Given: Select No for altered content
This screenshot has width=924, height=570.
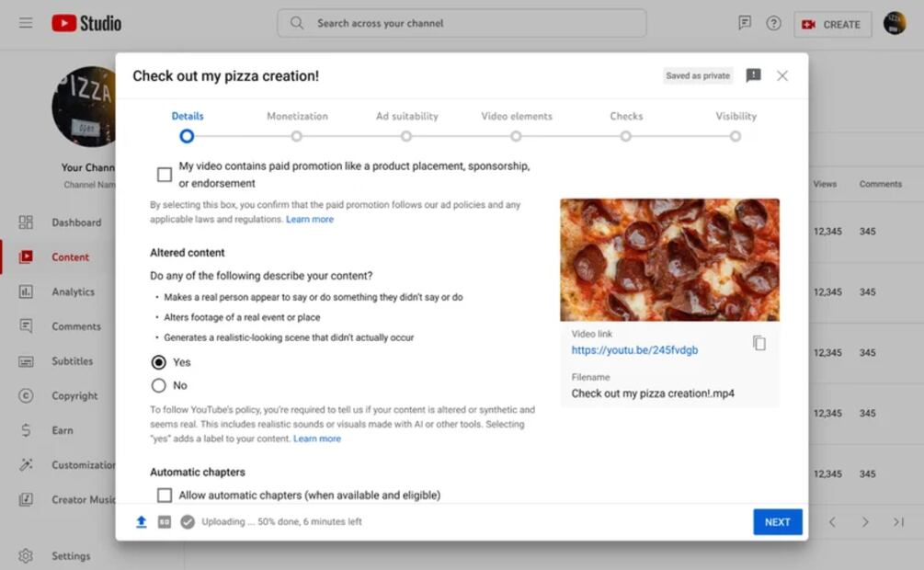Looking at the screenshot, I should [159, 385].
